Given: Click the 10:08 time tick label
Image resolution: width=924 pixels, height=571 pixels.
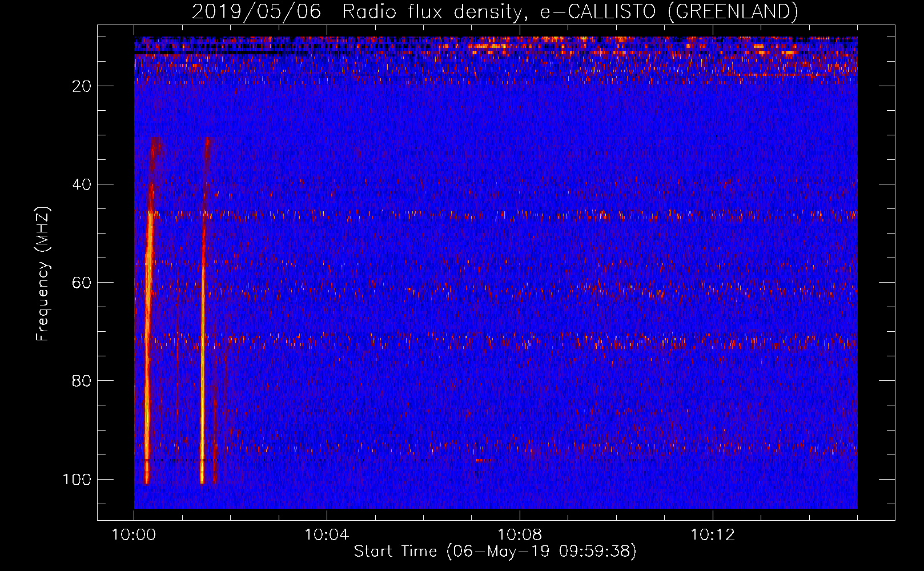Looking at the screenshot, I should (520, 535).
